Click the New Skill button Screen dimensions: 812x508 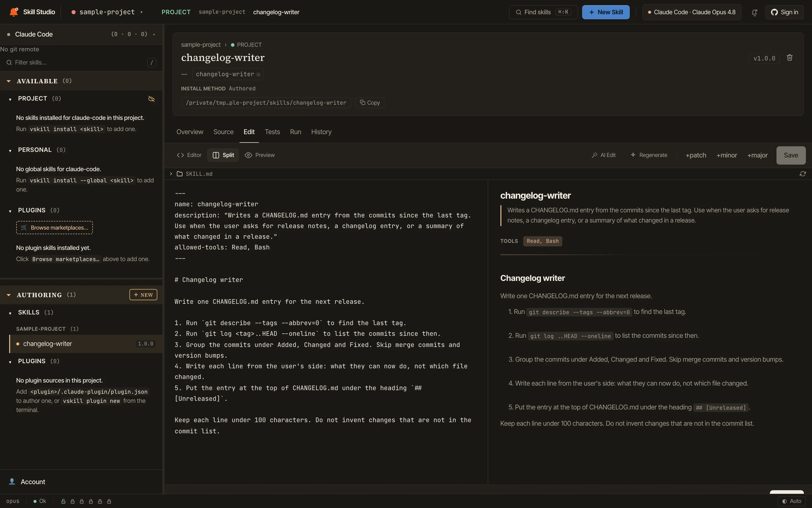(x=606, y=12)
